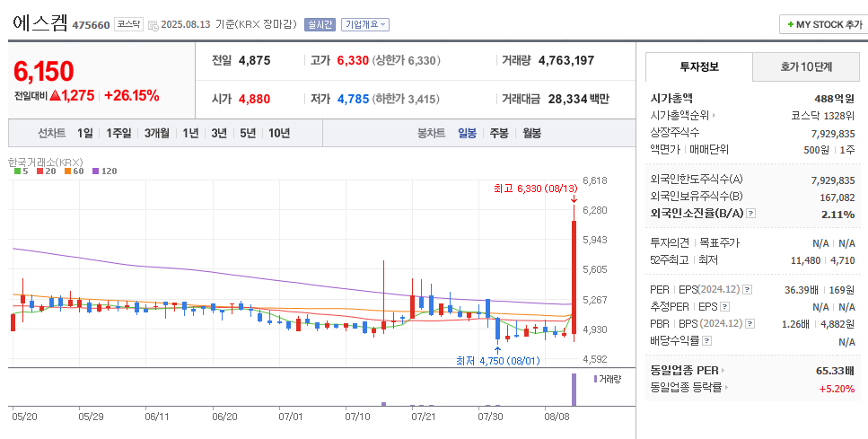Click the change rate +26.15%
The height and width of the screenshot is (439, 868).
pyautogui.click(x=132, y=96)
